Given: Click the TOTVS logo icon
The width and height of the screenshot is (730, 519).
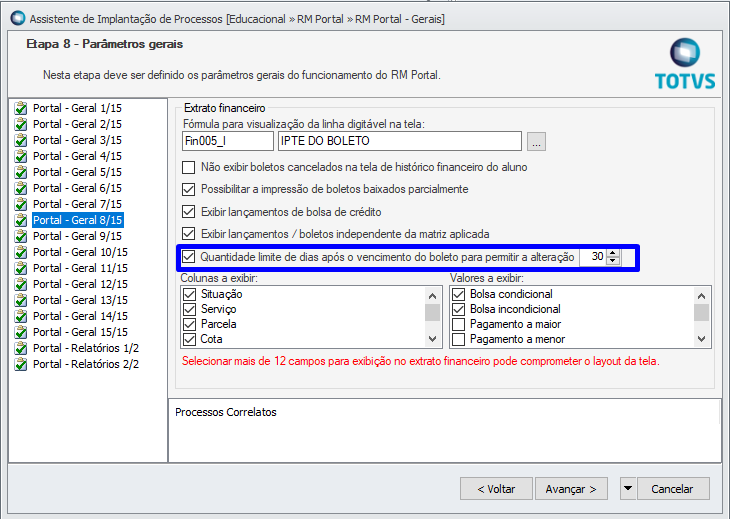Looking at the screenshot, I should (x=685, y=64).
